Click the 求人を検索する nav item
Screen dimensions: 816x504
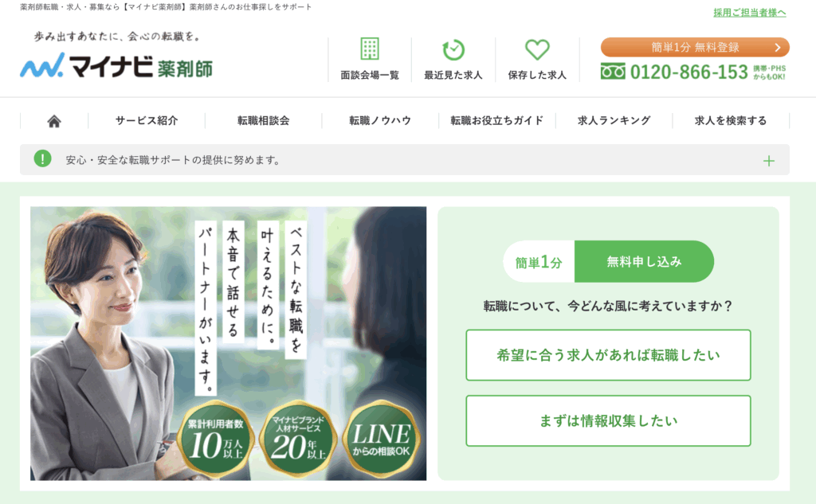731,121
